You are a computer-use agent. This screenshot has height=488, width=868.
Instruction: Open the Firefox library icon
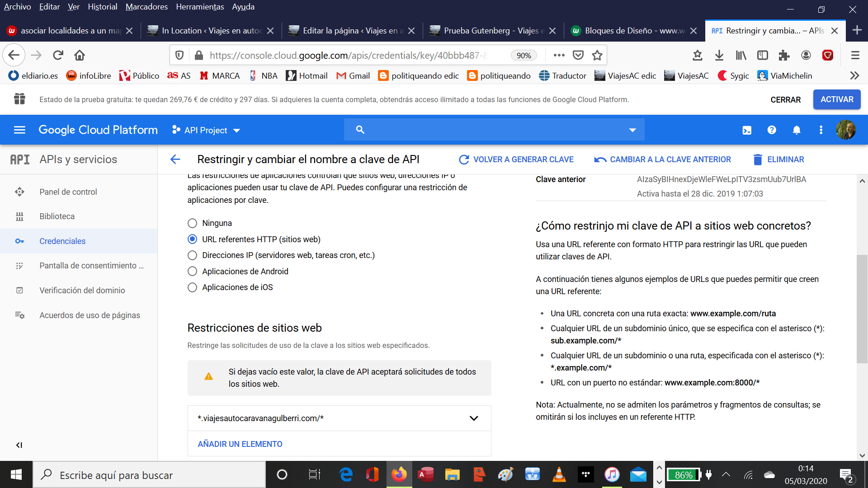[741, 55]
